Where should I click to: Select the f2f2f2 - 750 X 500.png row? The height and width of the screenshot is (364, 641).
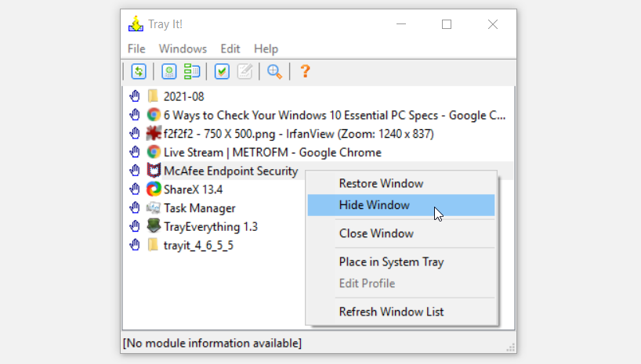(299, 134)
